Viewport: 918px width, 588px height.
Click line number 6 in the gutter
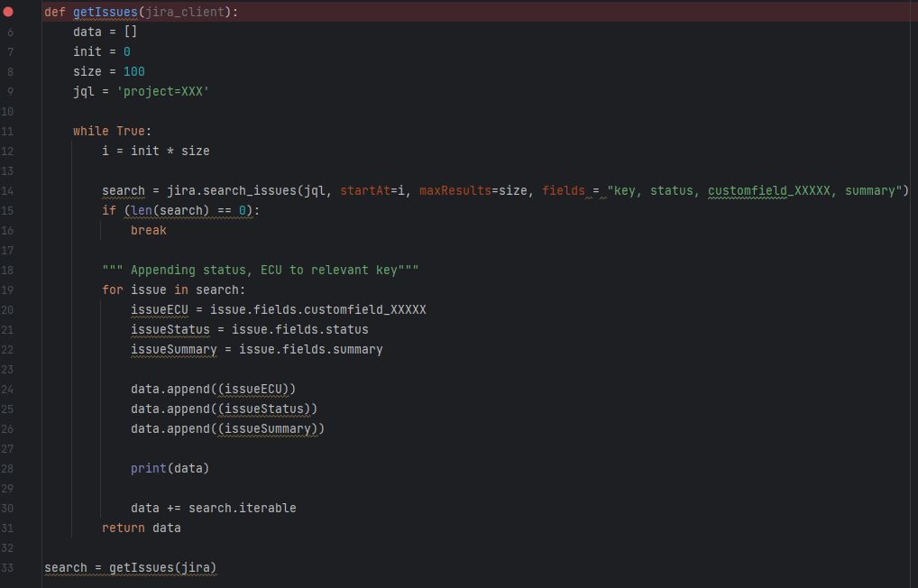pyautogui.click(x=10, y=32)
